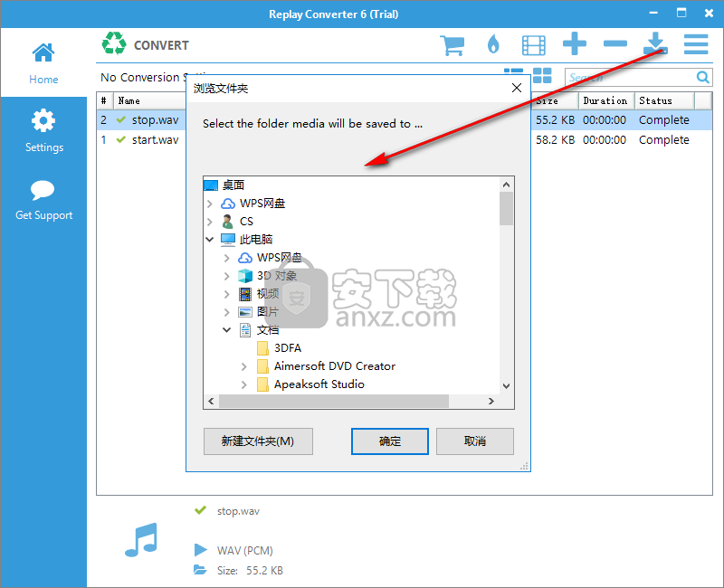This screenshot has height=588, width=724.
Task: Confirm with the 确定 button
Action: (390, 441)
